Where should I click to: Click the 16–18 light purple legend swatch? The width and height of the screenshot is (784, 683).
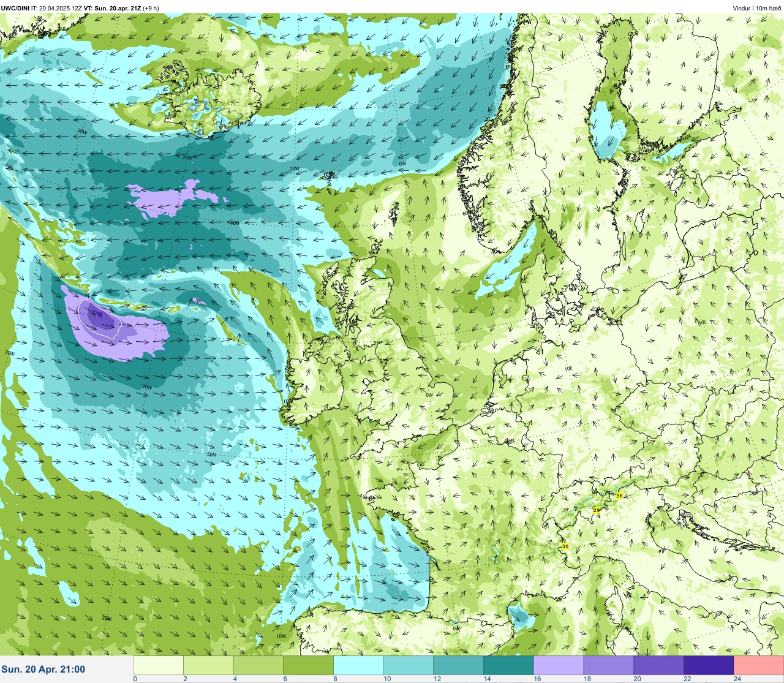[x=559, y=665]
